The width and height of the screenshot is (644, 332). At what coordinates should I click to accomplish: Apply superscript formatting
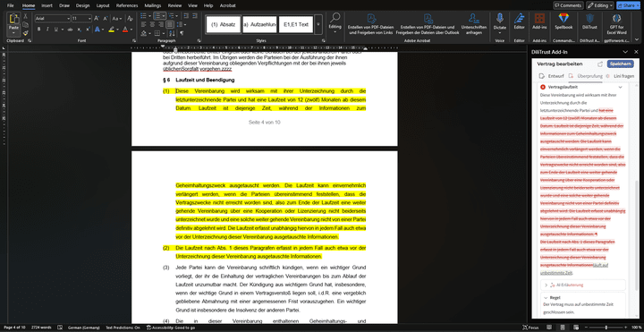coord(88,30)
